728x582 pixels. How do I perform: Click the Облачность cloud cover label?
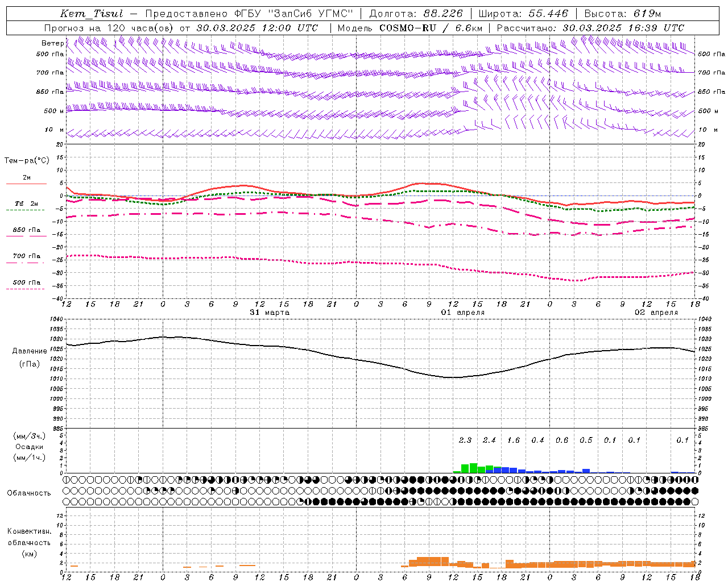click(x=29, y=493)
